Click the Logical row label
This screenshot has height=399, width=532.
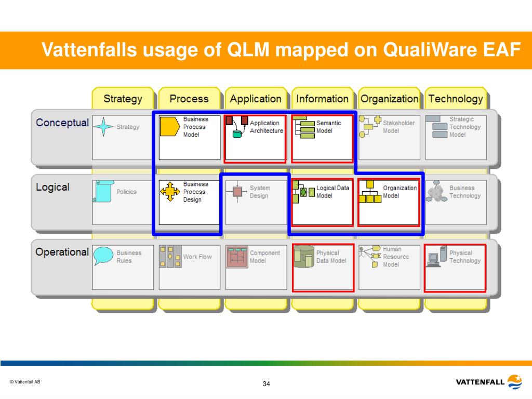52,187
